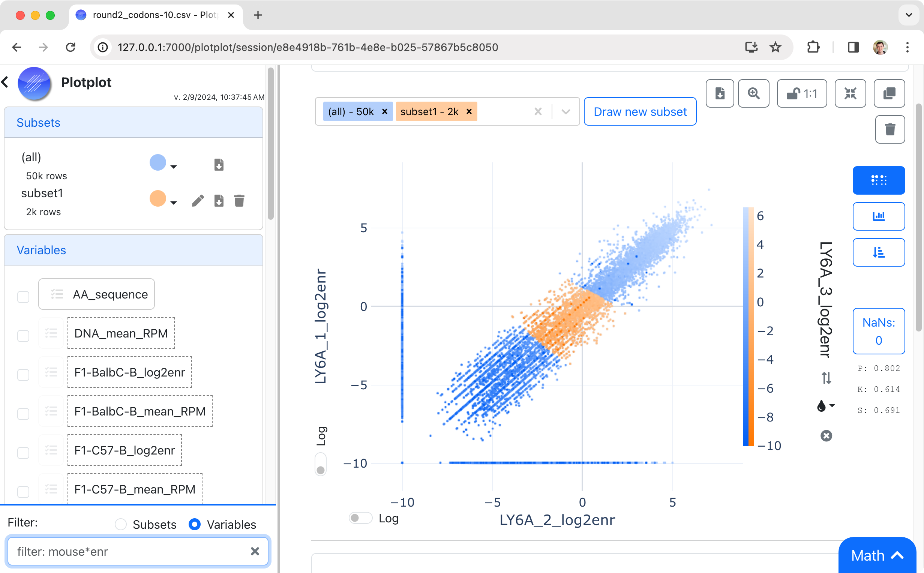Image resolution: width=924 pixels, height=573 pixels.
Task: Clear the variable filter text with X
Action: pyautogui.click(x=255, y=551)
